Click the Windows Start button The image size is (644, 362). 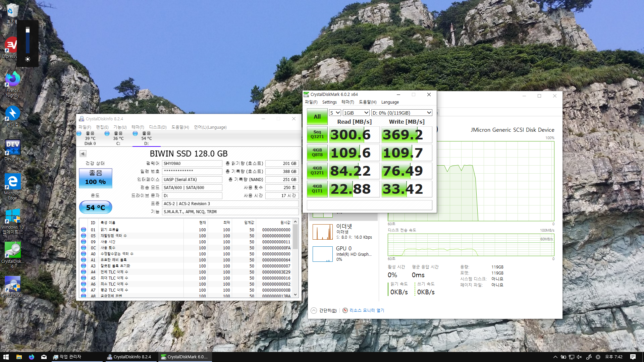(x=6, y=357)
